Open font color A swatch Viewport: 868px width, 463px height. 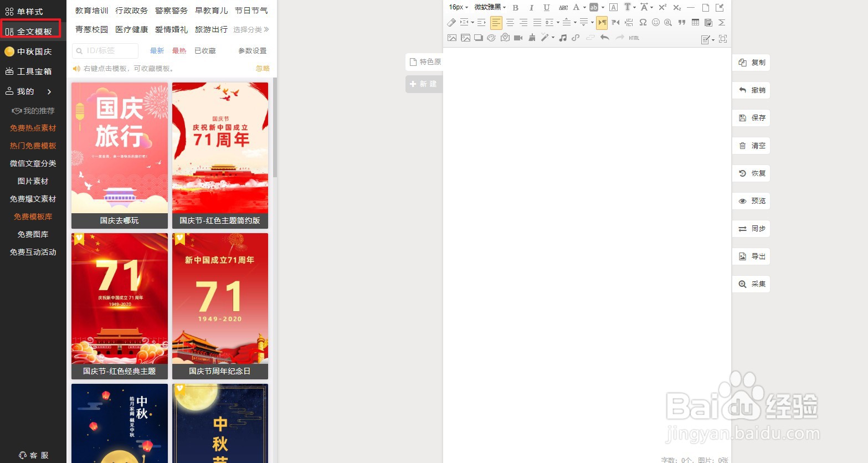[x=576, y=7]
